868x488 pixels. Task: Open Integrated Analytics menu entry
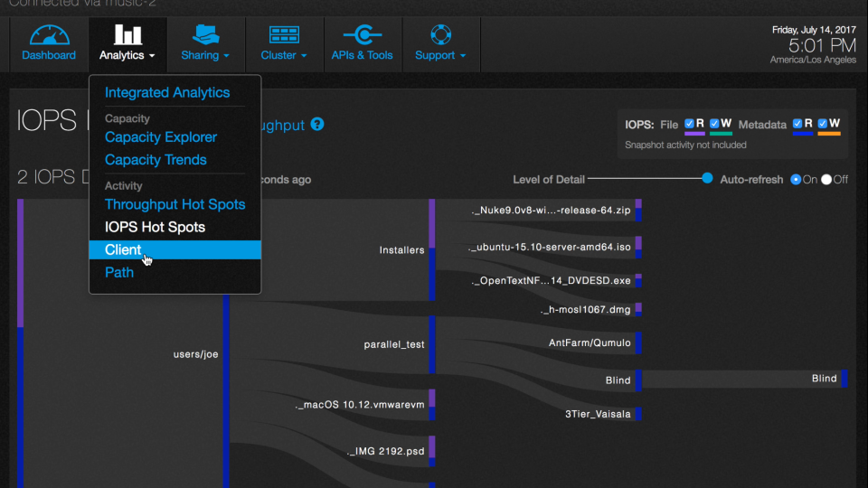coord(167,92)
